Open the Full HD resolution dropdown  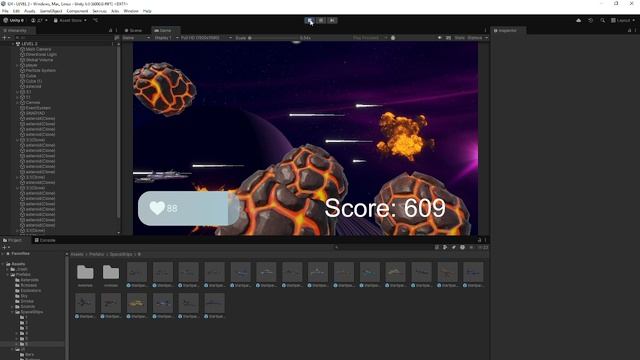[207, 38]
